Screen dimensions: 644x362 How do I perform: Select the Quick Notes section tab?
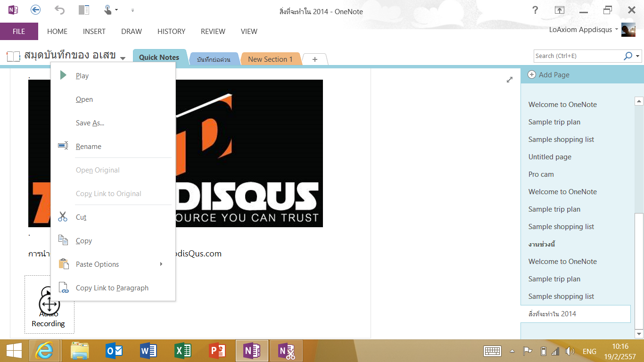click(159, 57)
